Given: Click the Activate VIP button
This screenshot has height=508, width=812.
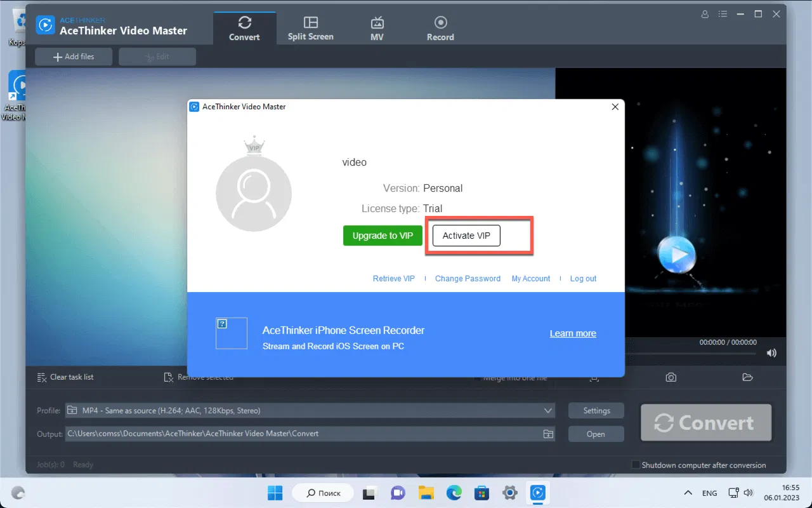Looking at the screenshot, I should point(466,236).
